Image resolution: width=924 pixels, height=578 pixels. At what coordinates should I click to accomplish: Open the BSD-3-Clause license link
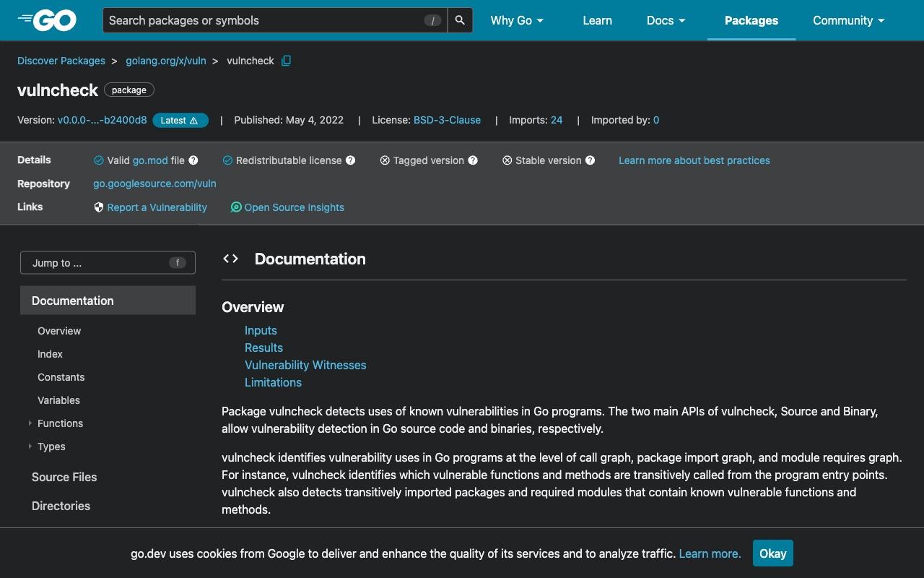[x=447, y=120]
